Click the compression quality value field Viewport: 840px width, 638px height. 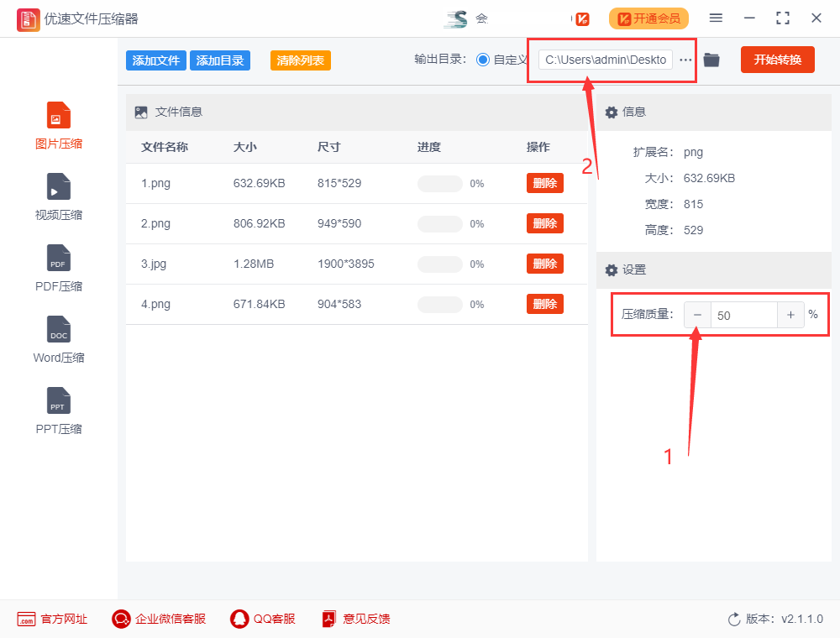click(744, 316)
